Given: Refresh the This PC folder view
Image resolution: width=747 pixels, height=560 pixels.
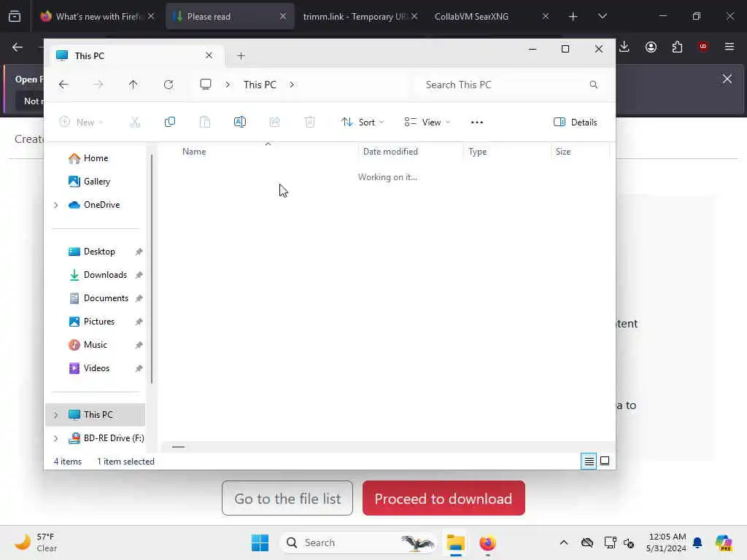Looking at the screenshot, I should [169, 85].
